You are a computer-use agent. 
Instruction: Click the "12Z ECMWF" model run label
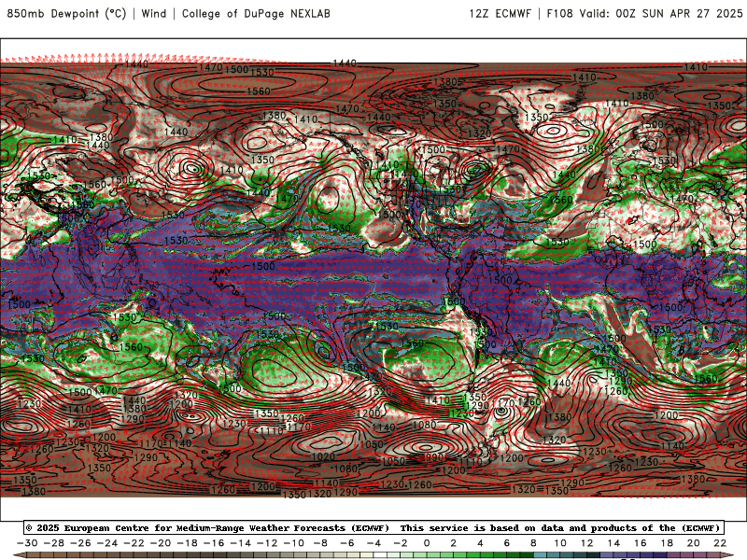click(500, 13)
